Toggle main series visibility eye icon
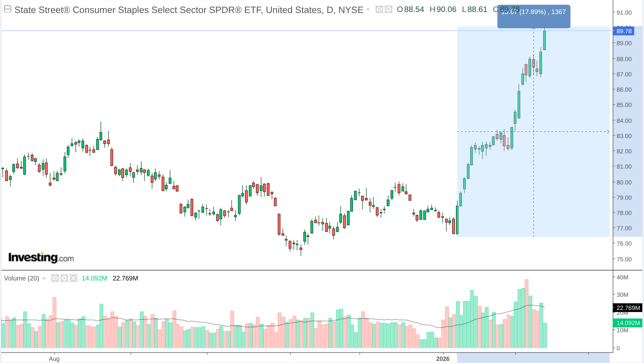The image size is (644, 363). (x=379, y=10)
